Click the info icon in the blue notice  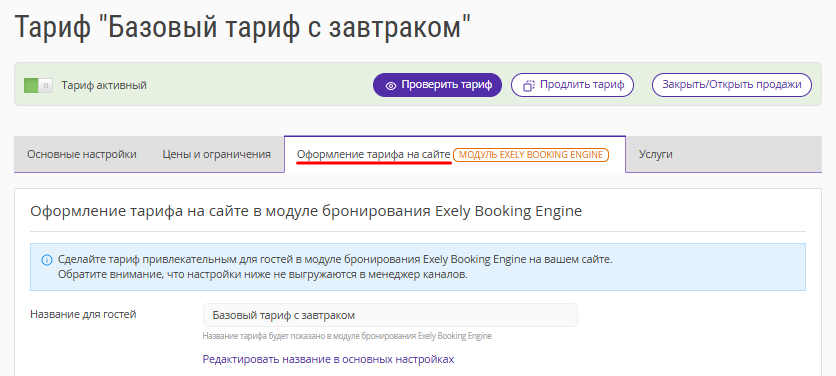[x=47, y=260]
